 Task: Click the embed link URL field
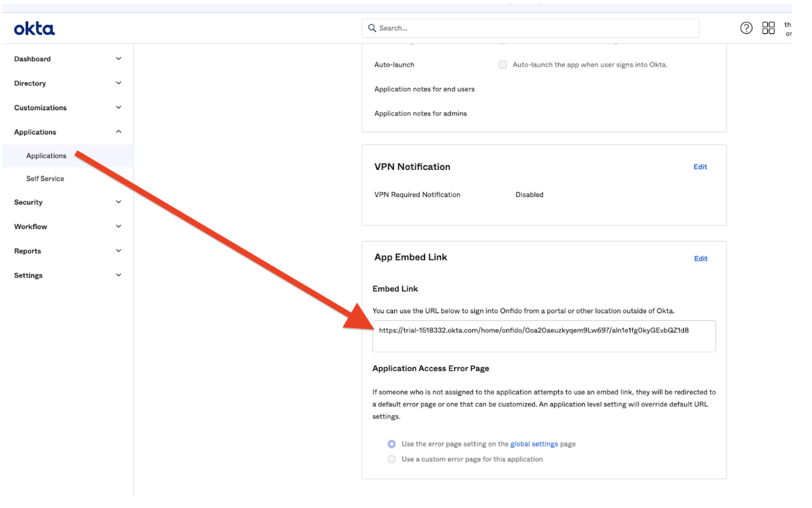(544, 336)
